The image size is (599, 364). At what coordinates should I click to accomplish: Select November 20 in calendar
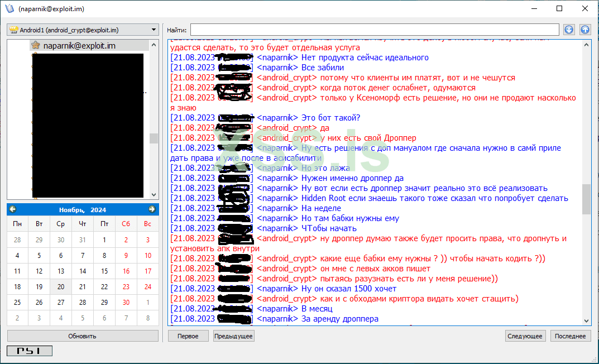pos(61,286)
